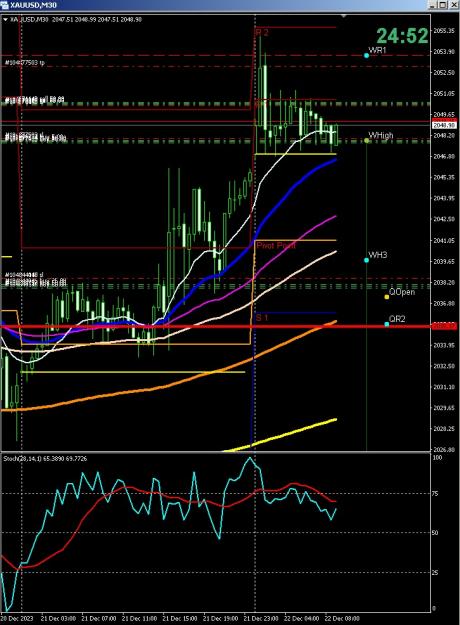
Task: Click the #104477503 tp order label
Action: point(25,63)
